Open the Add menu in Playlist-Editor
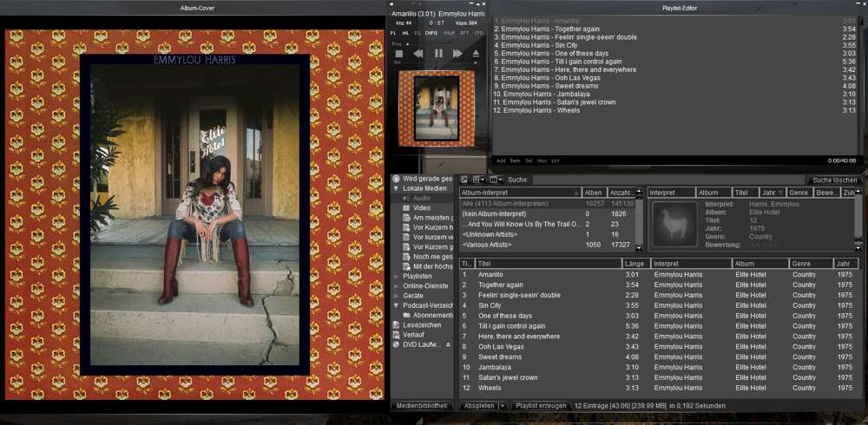This screenshot has width=868, height=425. [501, 160]
